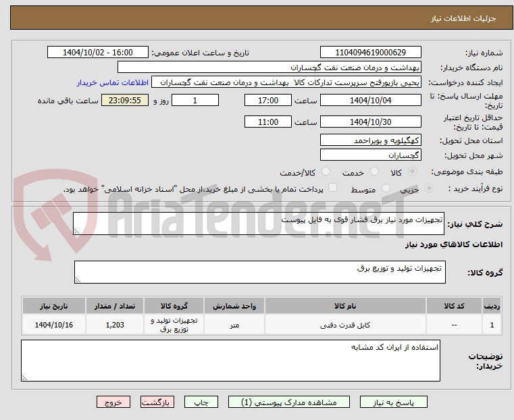Click the cell کابل قدرت دفنی
The height and width of the screenshot is (420, 514).
pyautogui.click(x=345, y=325)
